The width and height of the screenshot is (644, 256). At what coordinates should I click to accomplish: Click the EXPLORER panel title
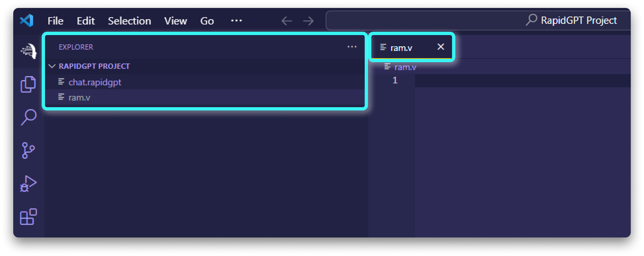tap(76, 47)
